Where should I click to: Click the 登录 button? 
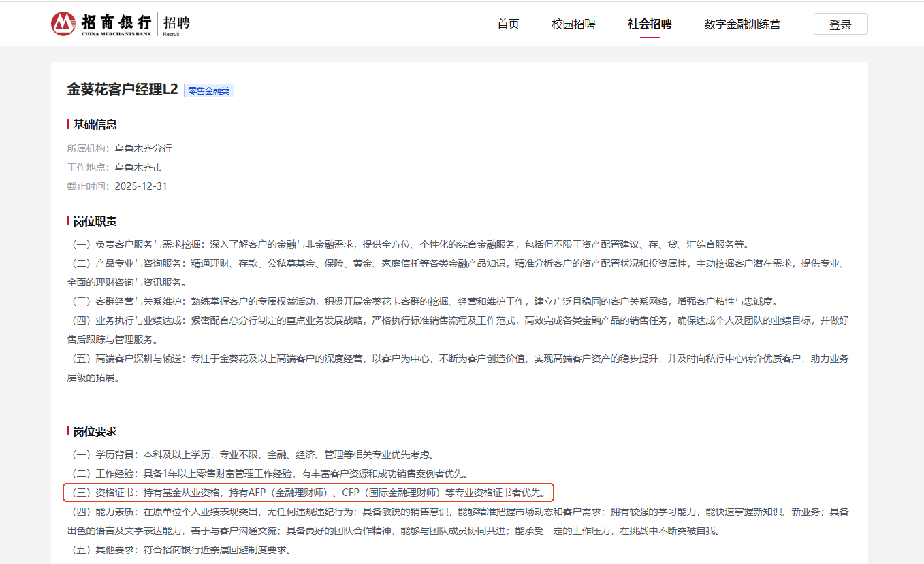point(840,24)
